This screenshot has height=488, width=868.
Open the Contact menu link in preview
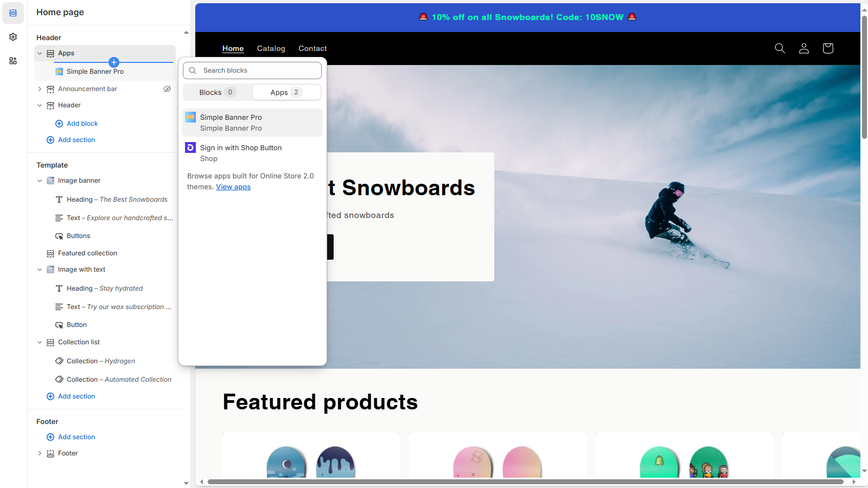tap(312, 48)
